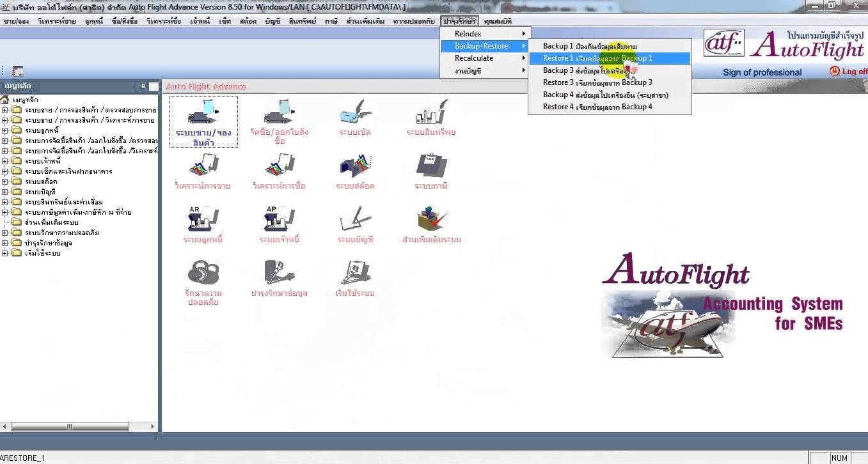Click the ระบบสต๊อค folder icon in tree
This screenshot has height=464, width=868.
pos(17,182)
